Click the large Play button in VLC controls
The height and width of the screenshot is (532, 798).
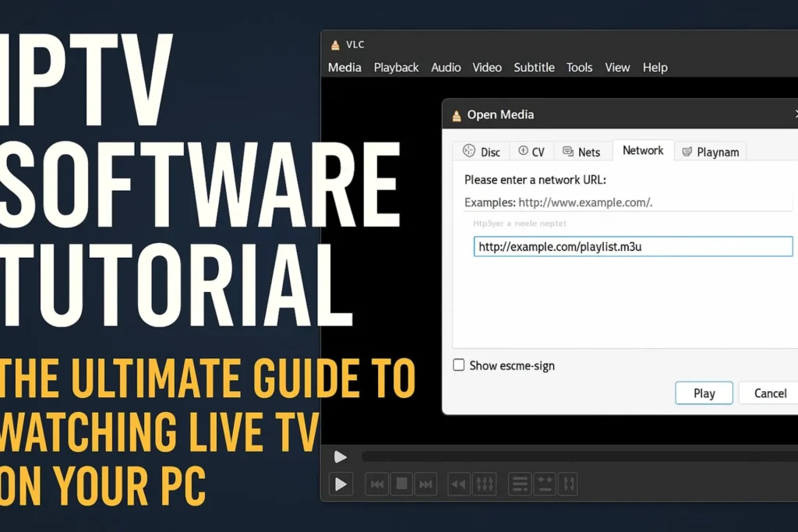[341, 484]
